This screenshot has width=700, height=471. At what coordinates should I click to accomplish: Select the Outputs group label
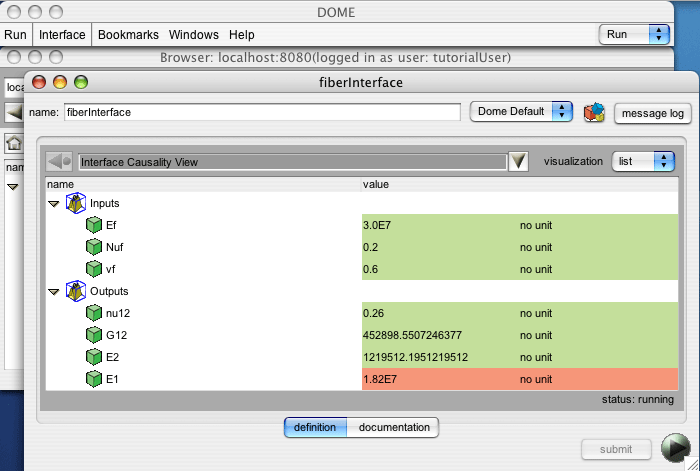[109, 291]
